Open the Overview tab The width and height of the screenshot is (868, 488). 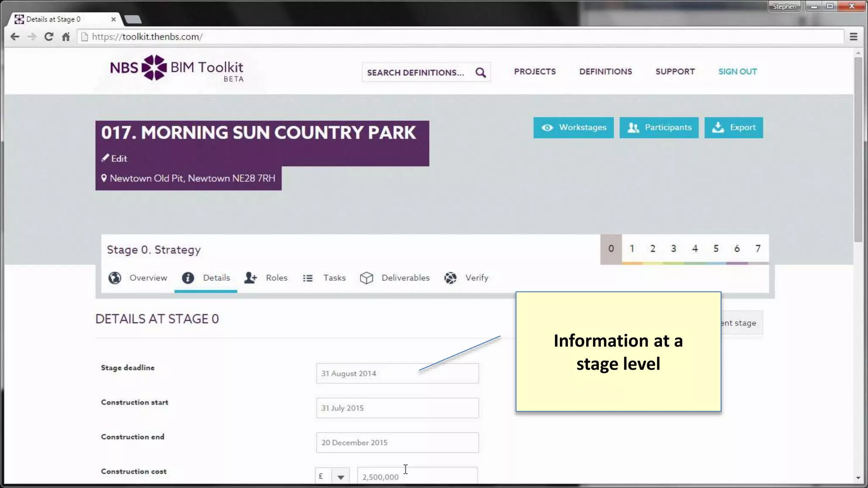point(138,278)
